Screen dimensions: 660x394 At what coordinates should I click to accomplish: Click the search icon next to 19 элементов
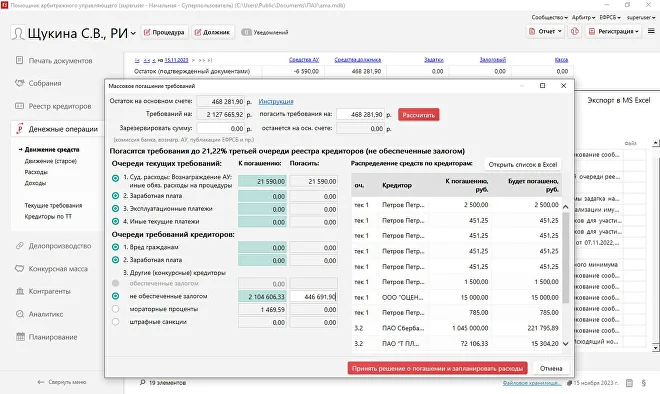142,382
